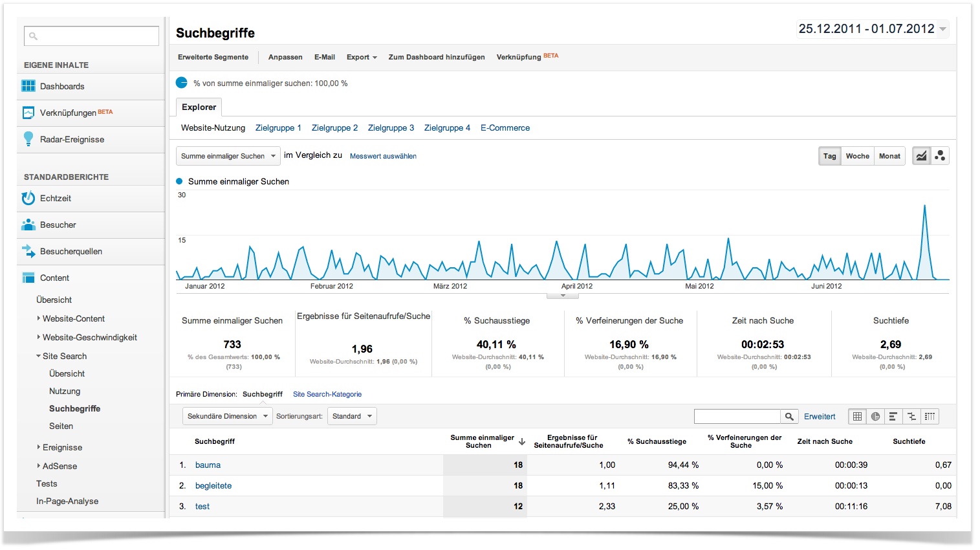Click the sidebar search input field

[x=91, y=36]
